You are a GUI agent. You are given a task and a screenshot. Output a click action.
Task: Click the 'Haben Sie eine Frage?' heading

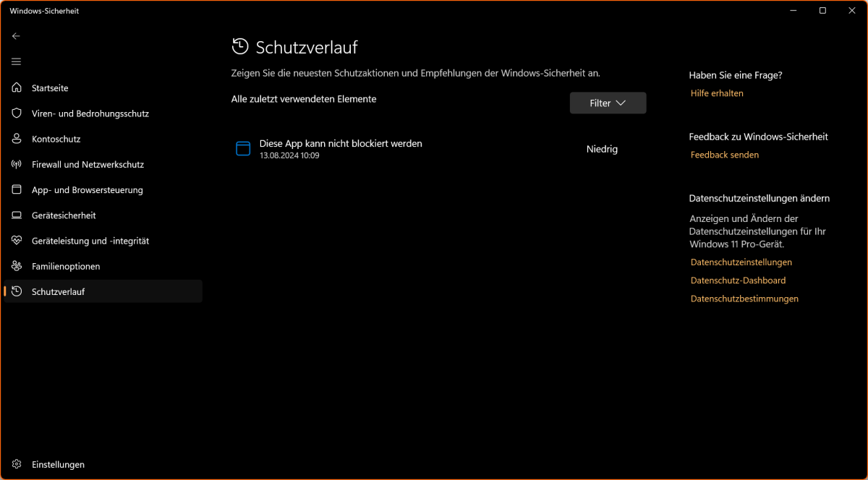tap(736, 75)
